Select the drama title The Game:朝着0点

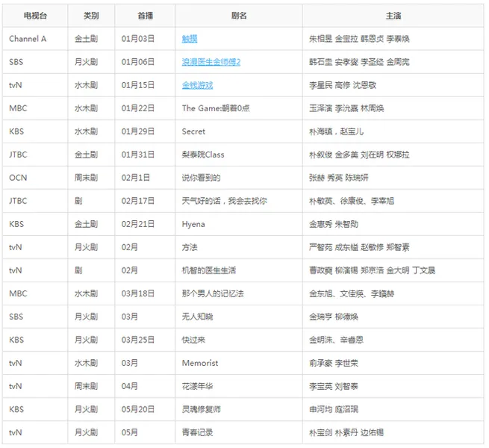click(x=216, y=108)
